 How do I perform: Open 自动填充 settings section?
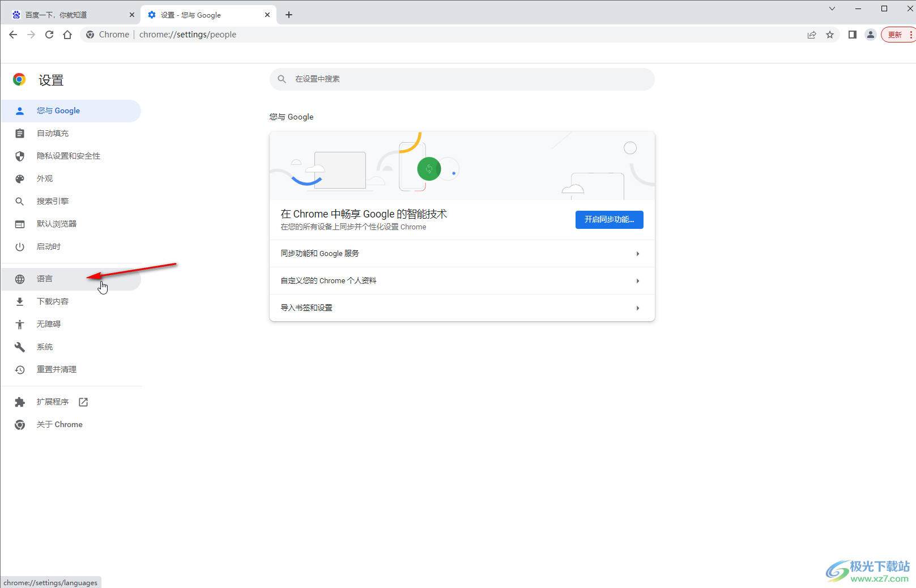click(71, 134)
